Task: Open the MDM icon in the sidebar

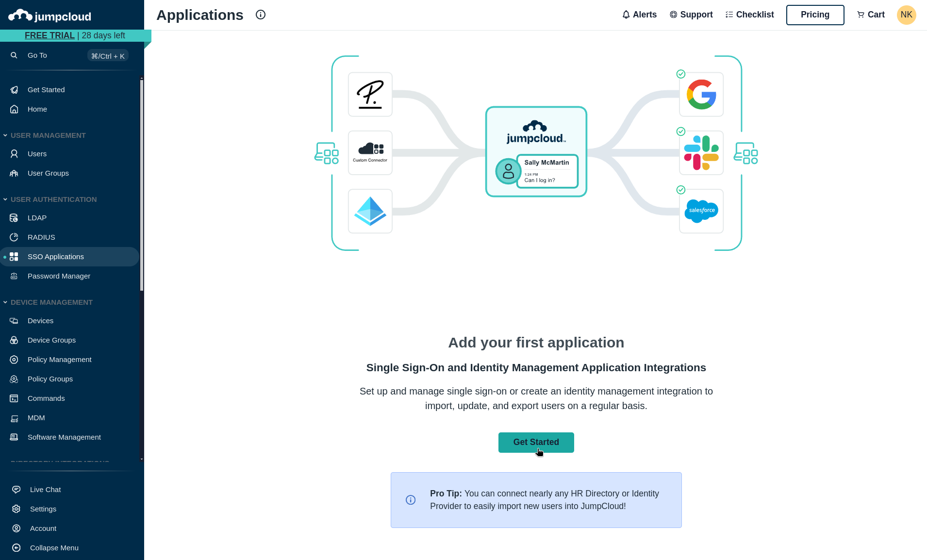Action: (14, 418)
